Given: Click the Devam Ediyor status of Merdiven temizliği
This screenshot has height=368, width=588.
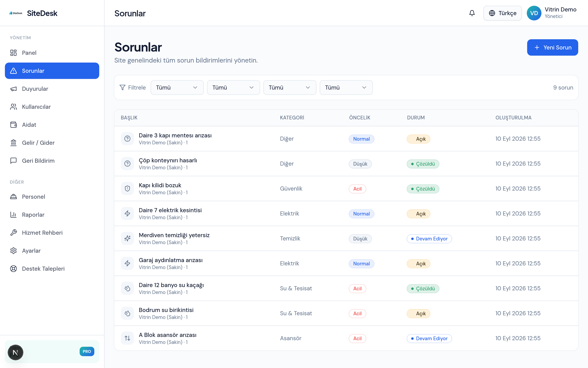Looking at the screenshot, I should [x=429, y=239].
